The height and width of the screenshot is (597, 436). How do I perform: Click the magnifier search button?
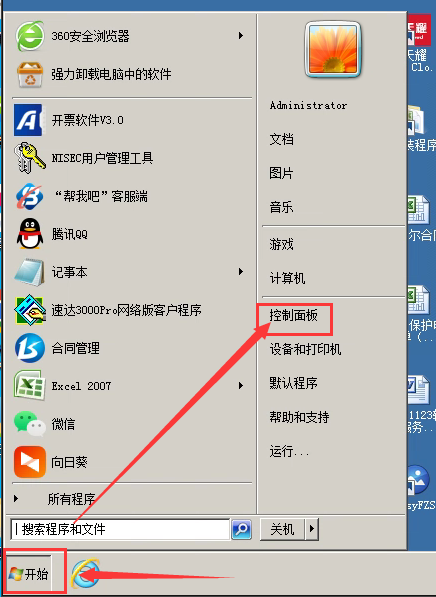click(241, 529)
